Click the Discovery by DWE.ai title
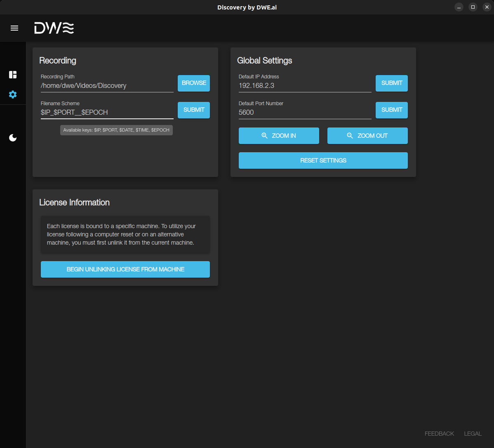The width and height of the screenshot is (494, 448). coord(247,7)
